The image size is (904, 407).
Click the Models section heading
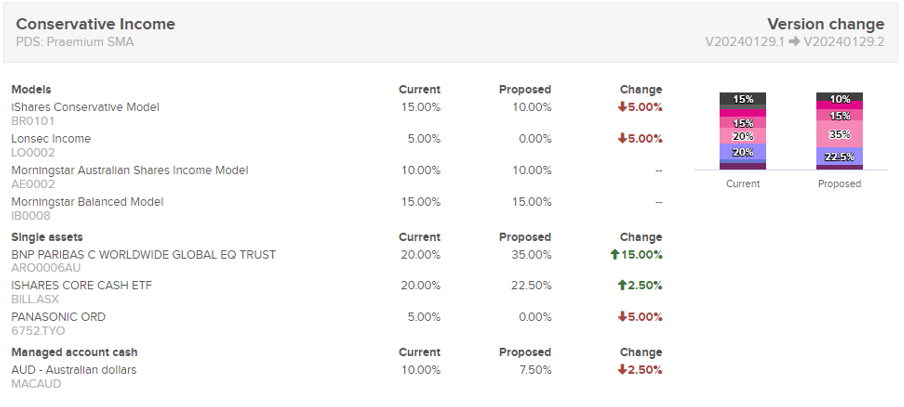[x=31, y=89]
